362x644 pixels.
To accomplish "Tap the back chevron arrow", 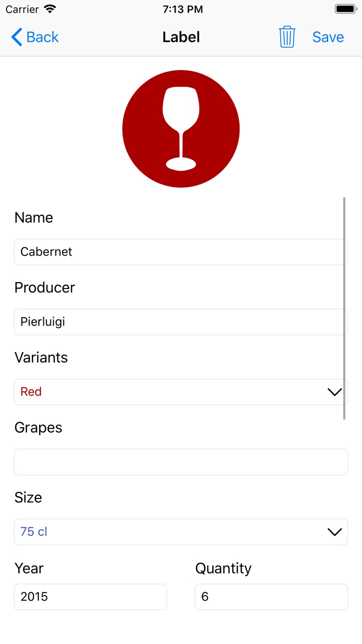I will pos(16,37).
